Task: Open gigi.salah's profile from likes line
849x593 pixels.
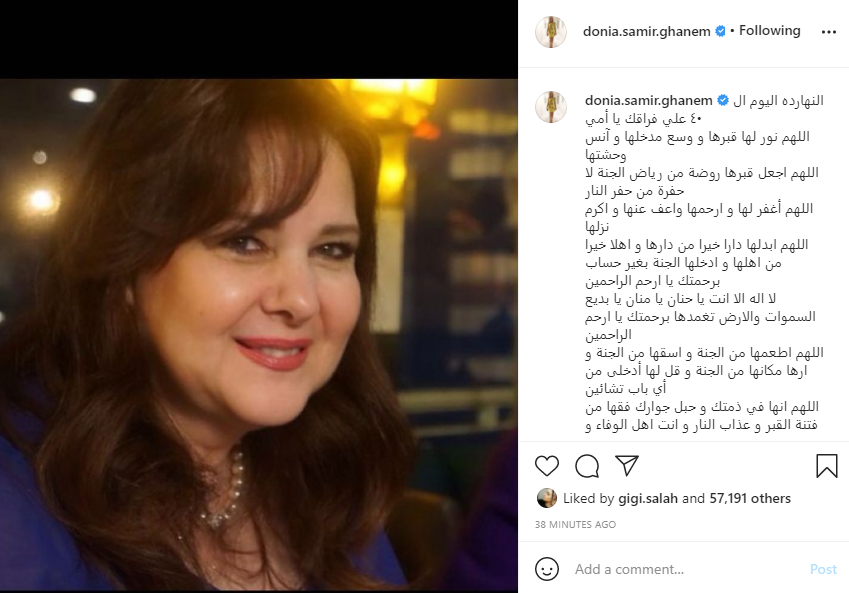Action: [648, 498]
